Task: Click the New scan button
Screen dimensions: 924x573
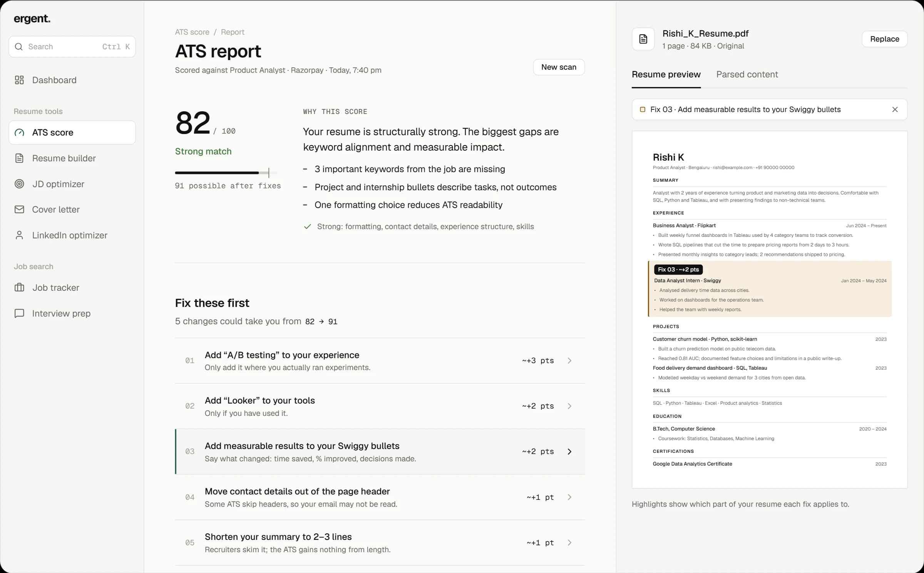Action: point(559,67)
